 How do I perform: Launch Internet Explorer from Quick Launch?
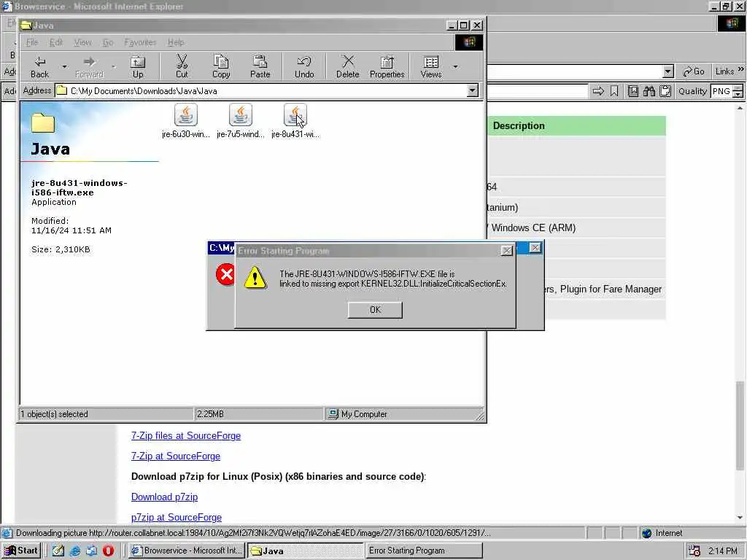click(x=75, y=551)
